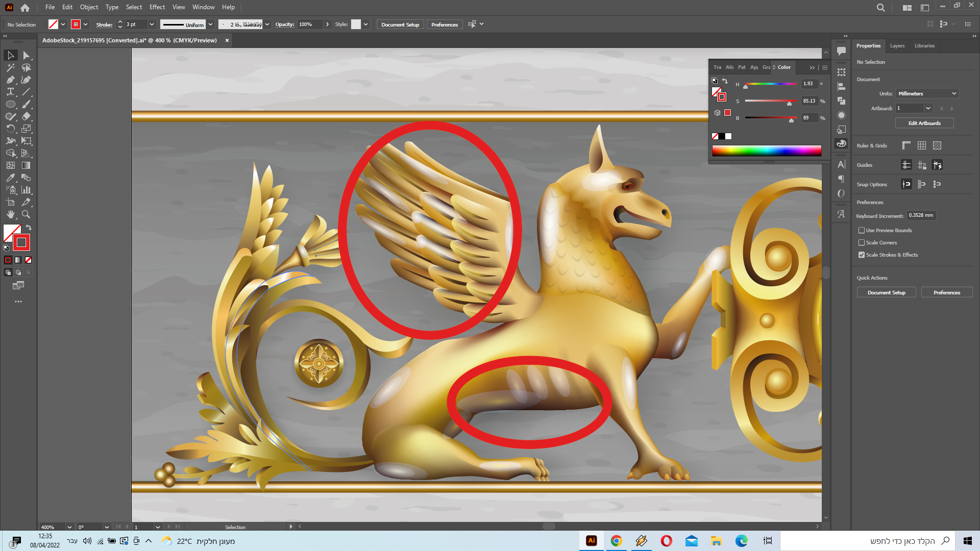980x551 pixels.
Task: Click Document Setup in Quick Actions
Action: [x=886, y=293]
